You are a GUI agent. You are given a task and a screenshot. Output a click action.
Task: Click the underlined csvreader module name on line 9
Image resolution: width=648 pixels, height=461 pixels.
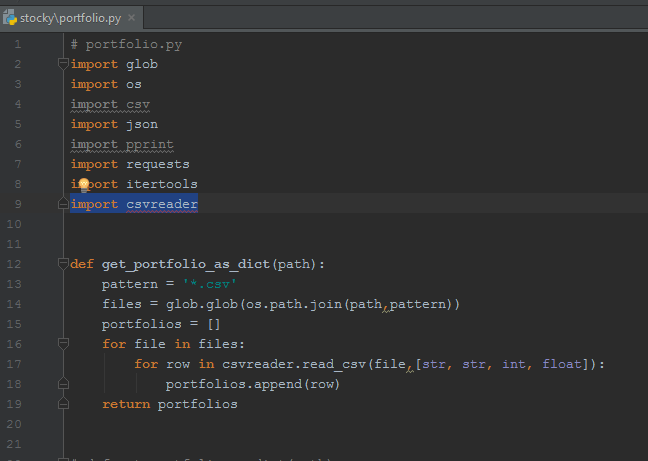click(162, 204)
